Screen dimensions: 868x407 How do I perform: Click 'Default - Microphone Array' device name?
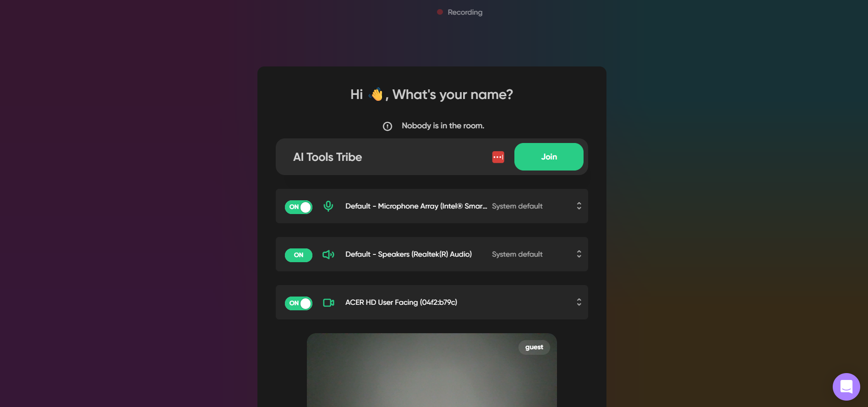pyautogui.click(x=416, y=206)
